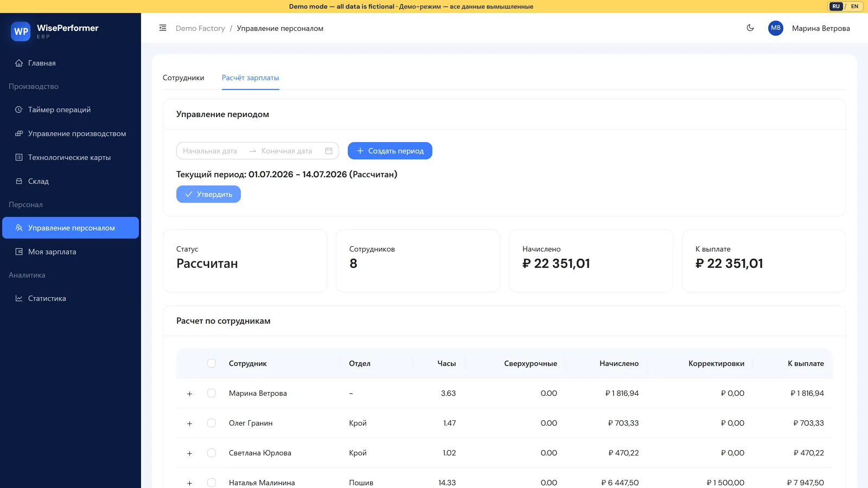The image size is (868, 488).
Task: Check the box for Светлана Юрлова
Action: tap(212, 453)
